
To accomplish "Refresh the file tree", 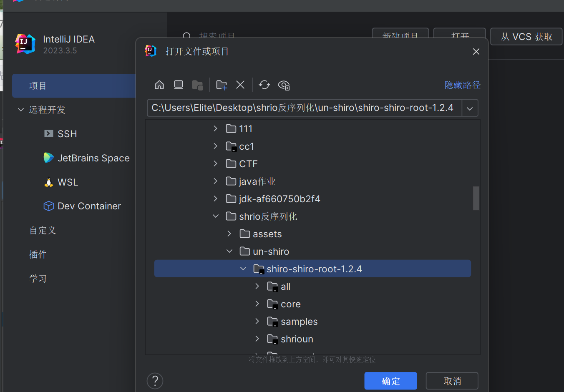I will coord(264,85).
